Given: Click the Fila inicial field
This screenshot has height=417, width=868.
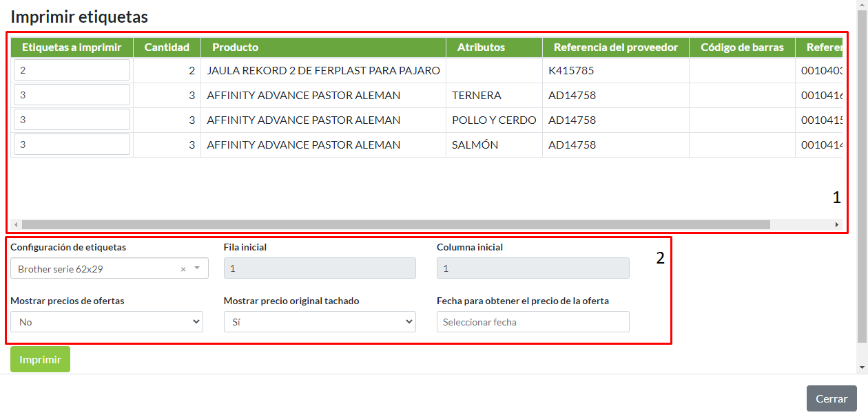Looking at the screenshot, I should [320, 268].
